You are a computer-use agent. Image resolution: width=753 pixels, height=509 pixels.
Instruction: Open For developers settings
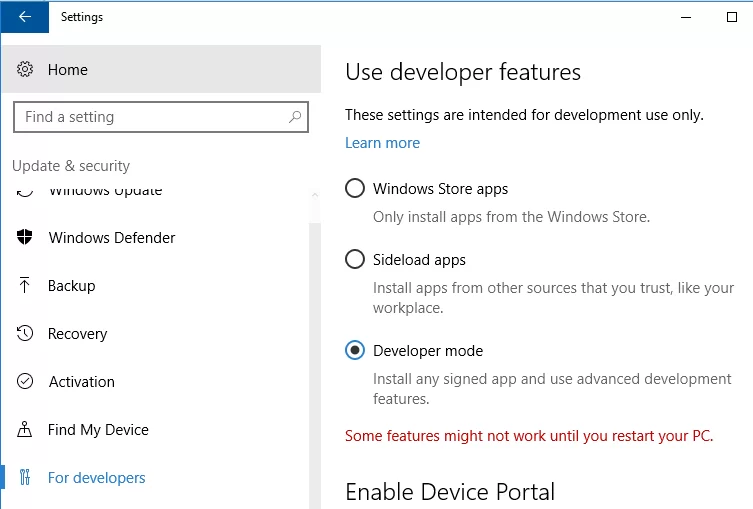[x=156, y=477]
